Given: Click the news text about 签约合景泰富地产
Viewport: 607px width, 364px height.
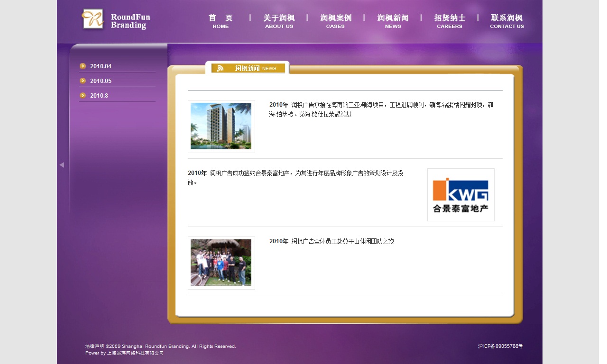Looking at the screenshot, I should click(x=296, y=178).
